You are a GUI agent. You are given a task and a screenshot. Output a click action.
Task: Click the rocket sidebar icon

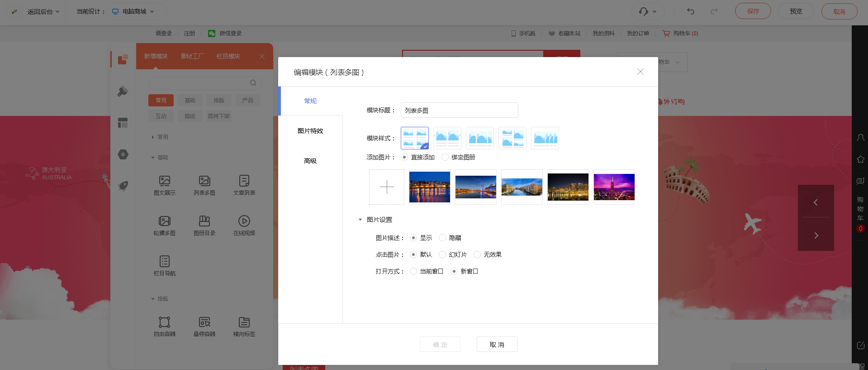tap(123, 186)
